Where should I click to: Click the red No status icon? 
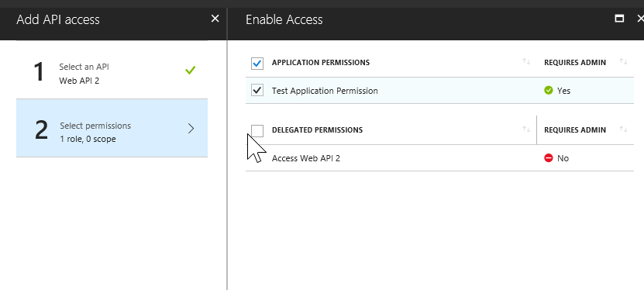[x=549, y=157]
